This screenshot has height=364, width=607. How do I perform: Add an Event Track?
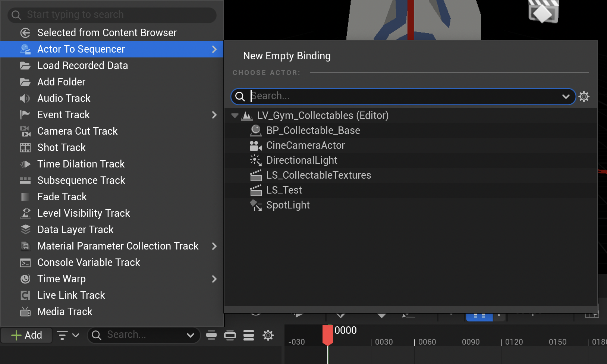click(x=63, y=114)
